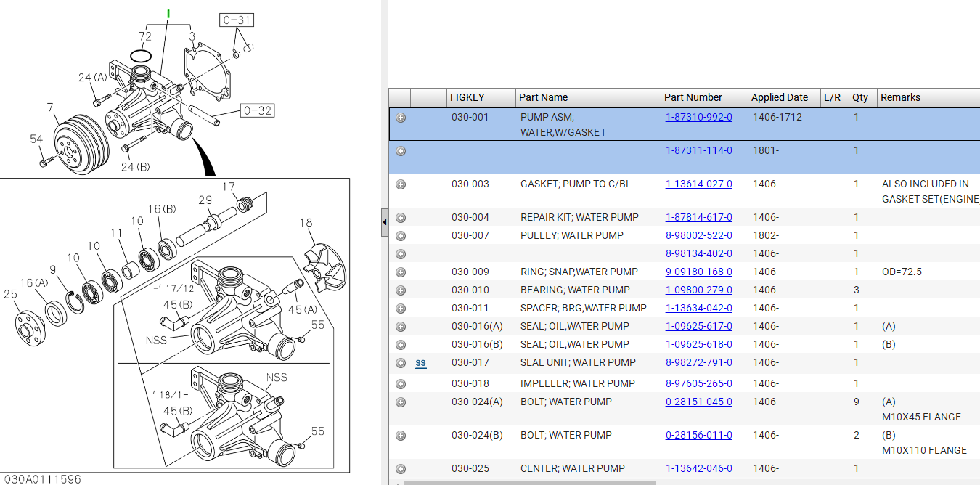
Task: Collapse the diagram panel using splitter arrow
Action: tap(384, 222)
